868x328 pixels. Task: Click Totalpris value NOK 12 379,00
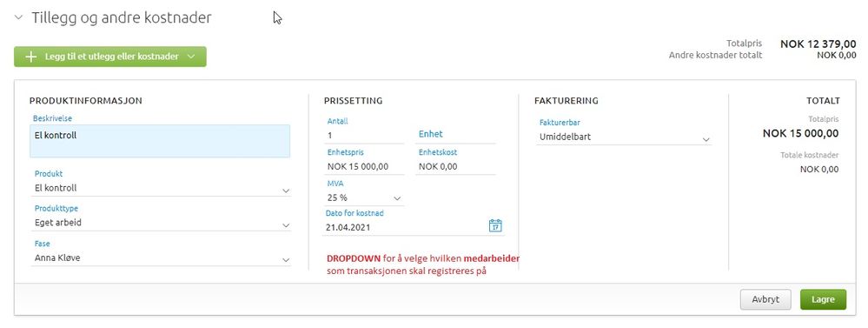pos(818,44)
